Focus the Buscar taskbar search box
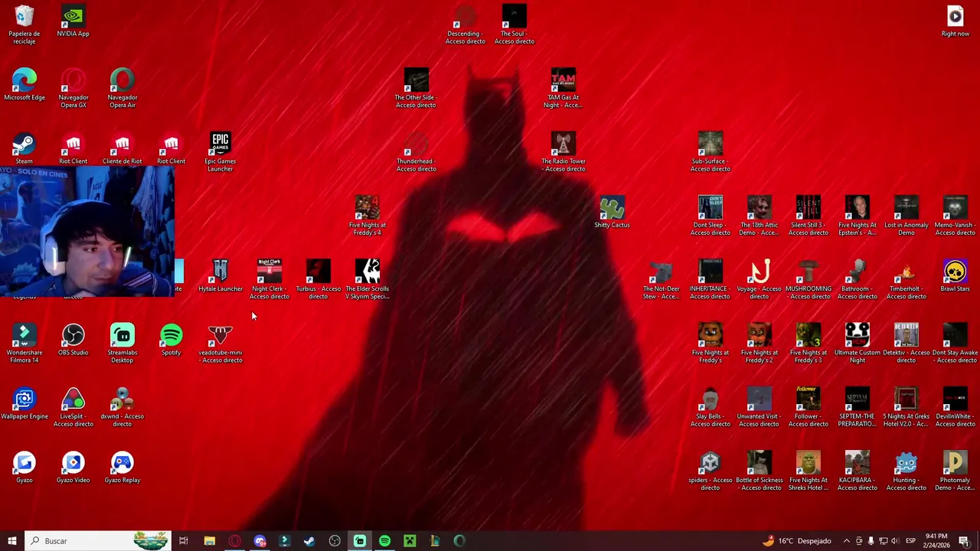Viewport: 980px width, 551px height. coord(98,541)
